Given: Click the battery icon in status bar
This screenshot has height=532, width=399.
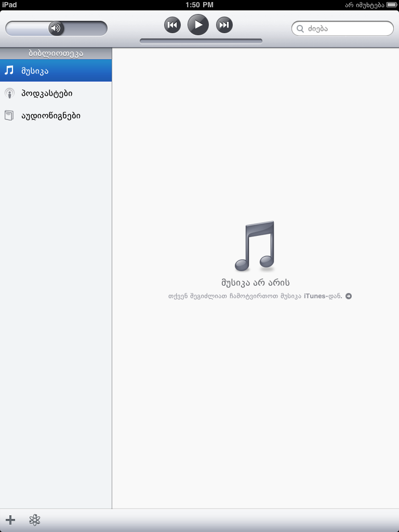Looking at the screenshot, I should (x=391, y=5).
